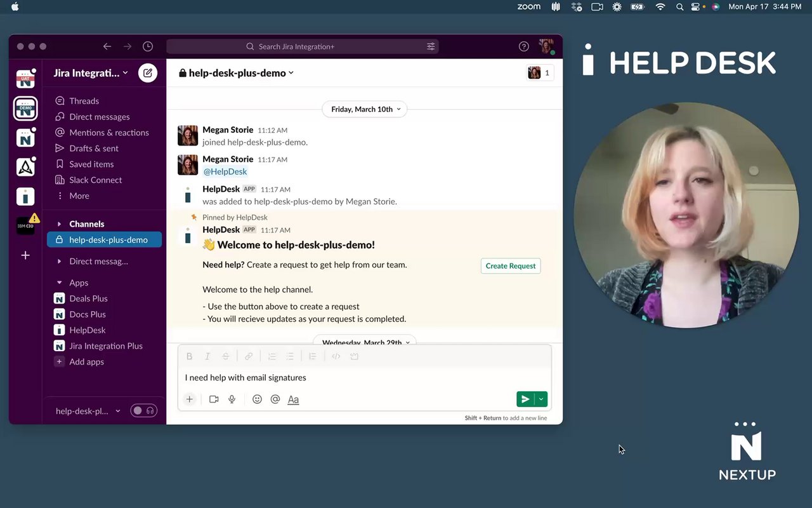The width and height of the screenshot is (812, 508).
Task: Apply inline code formatting in the composer
Action: point(336,356)
